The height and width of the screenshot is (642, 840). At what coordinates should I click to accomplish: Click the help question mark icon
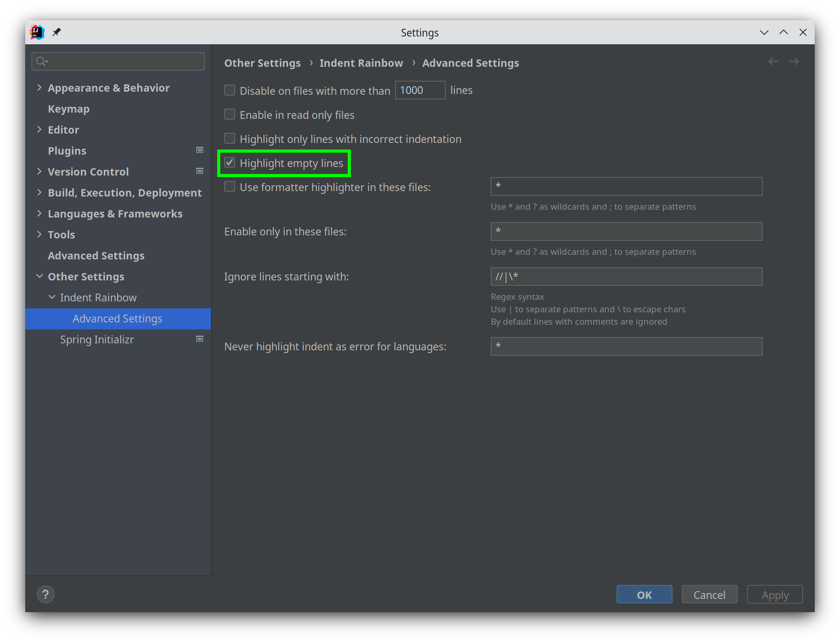[x=45, y=595]
